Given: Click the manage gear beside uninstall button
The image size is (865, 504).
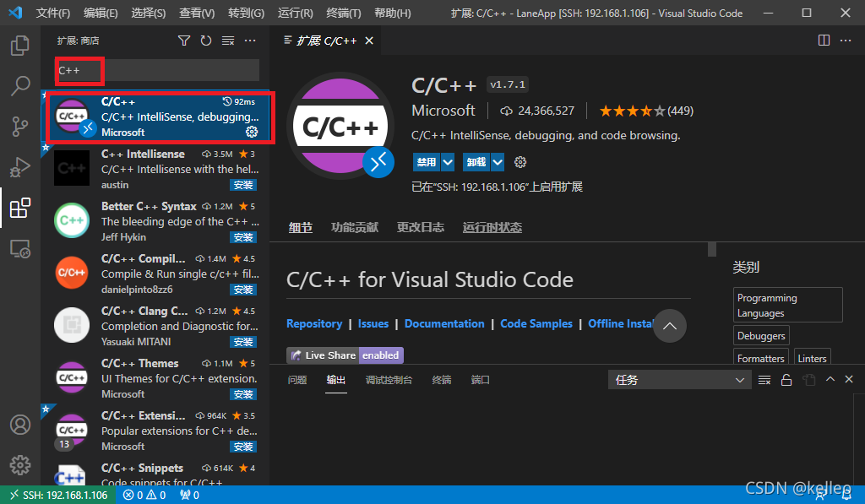Looking at the screenshot, I should (x=520, y=162).
